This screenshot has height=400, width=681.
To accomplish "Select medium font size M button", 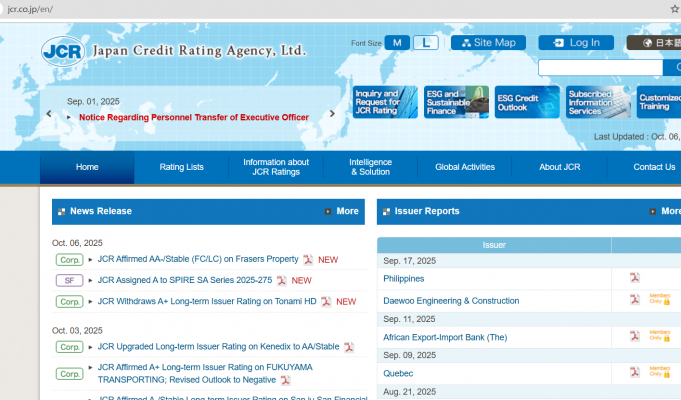I will 397,43.
